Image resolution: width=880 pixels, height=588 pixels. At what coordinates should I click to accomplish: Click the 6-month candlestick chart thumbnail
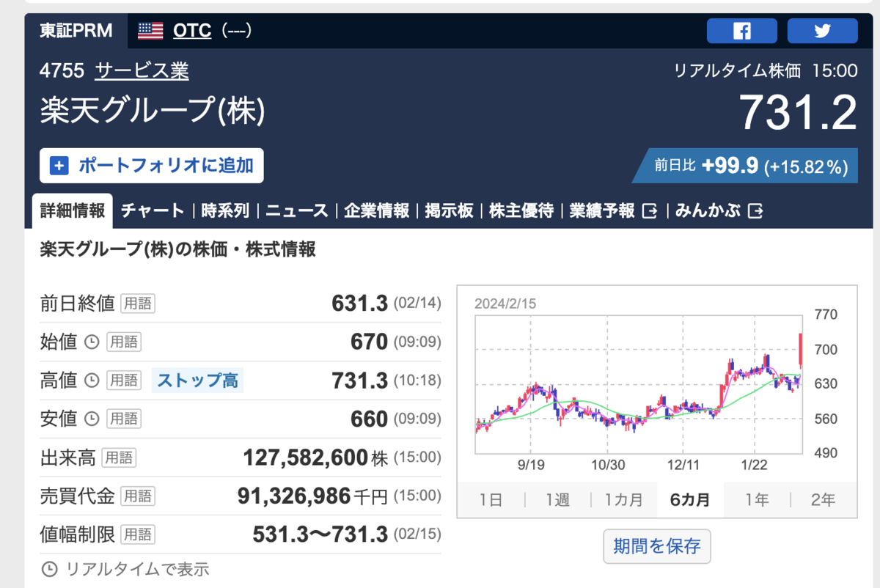point(657,383)
